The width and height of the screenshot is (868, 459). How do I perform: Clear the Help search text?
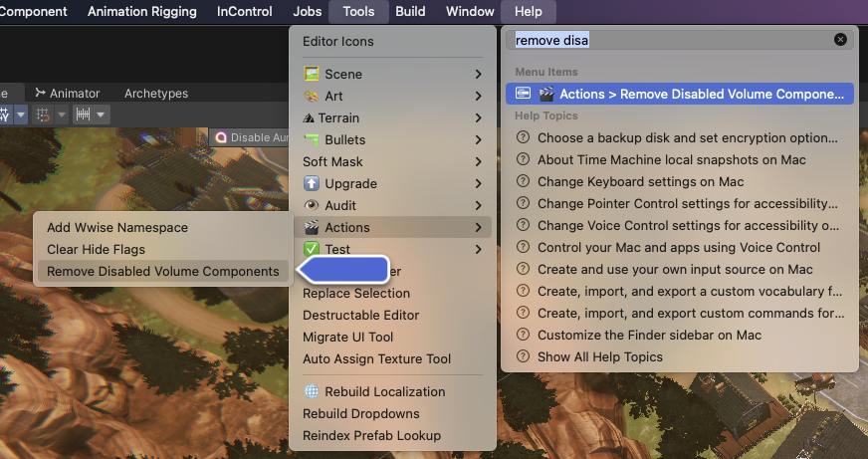(840, 40)
